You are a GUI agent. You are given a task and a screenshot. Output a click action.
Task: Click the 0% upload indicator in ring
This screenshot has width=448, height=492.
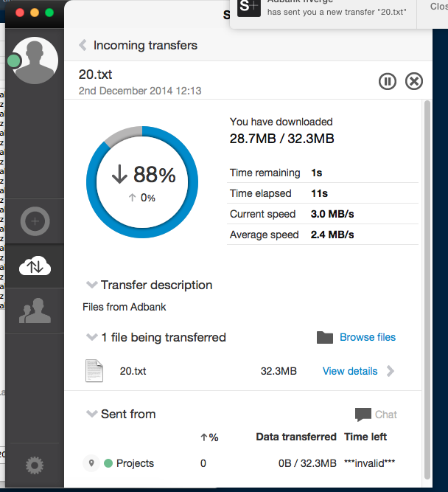pos(141,198)
